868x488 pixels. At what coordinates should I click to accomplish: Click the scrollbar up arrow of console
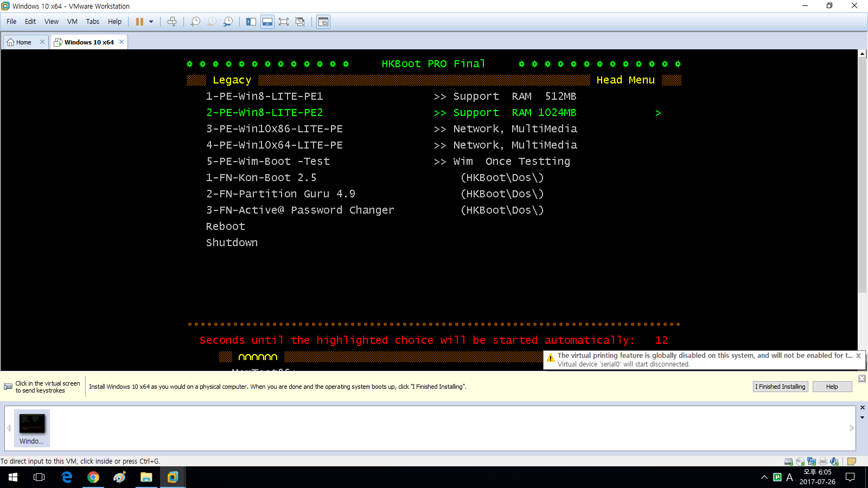pos(863,54)
